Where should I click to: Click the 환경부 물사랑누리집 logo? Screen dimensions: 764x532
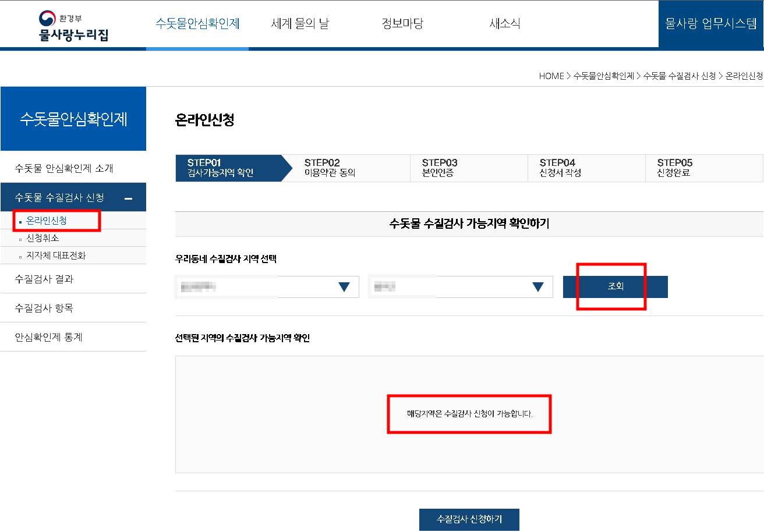pyautogui.click(x=73, y=26)
